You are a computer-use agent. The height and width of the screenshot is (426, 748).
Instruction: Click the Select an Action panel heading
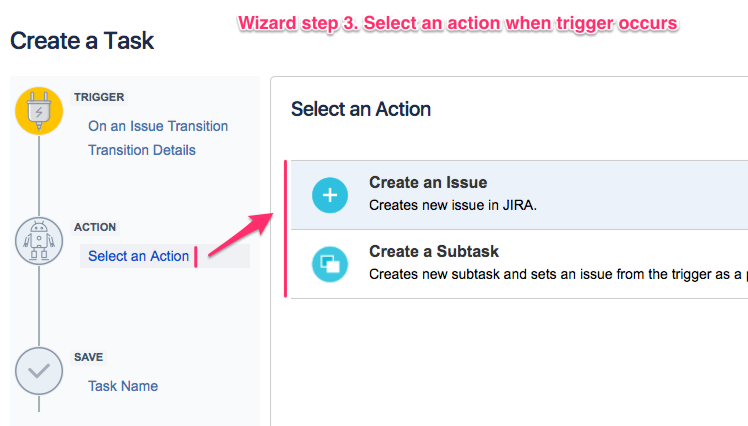(x=361, y=109)
